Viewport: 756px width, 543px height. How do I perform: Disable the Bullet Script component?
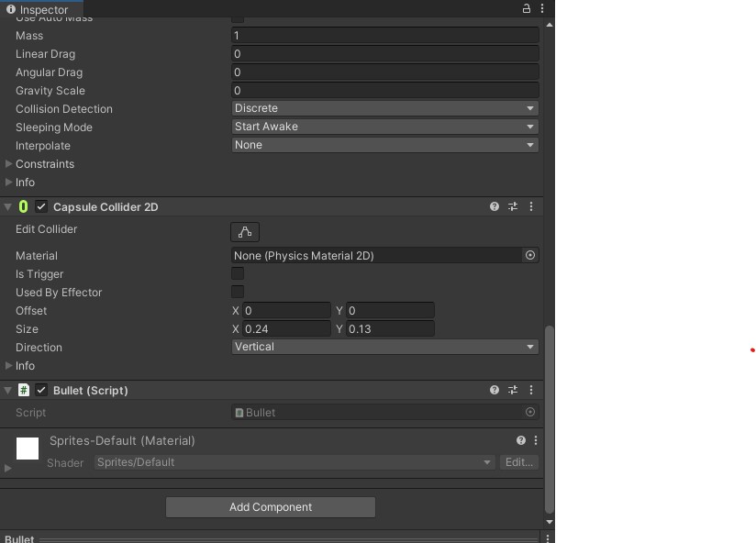point(41,390)
